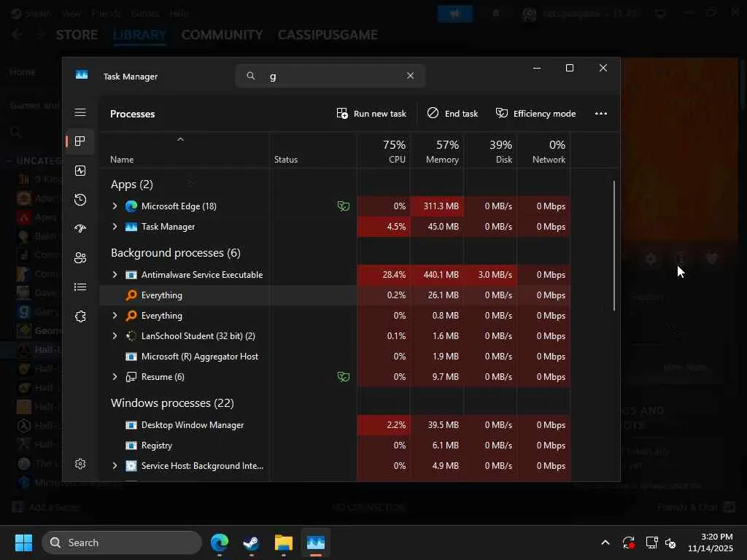Click End task button
This screenshot has width=747, height=560.
(x=452, y=113)
